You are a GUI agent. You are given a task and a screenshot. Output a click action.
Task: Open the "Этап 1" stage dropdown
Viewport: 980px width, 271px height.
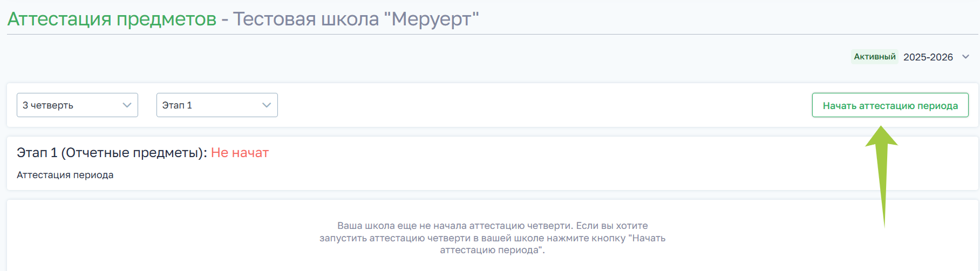pos(217,105)
